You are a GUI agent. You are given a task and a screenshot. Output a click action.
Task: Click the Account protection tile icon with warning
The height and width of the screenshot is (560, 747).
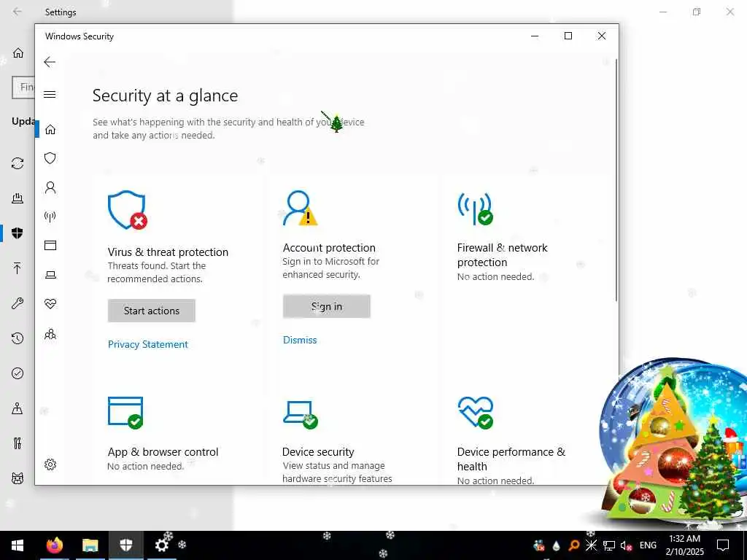pyautogui.click(x=300, y=208)
